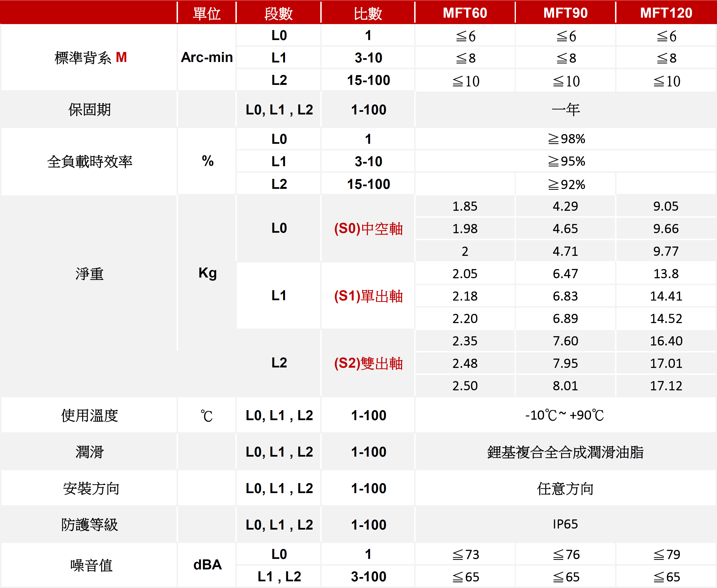Click the (S1)單出軸 cell

click(x=368, y=296)
